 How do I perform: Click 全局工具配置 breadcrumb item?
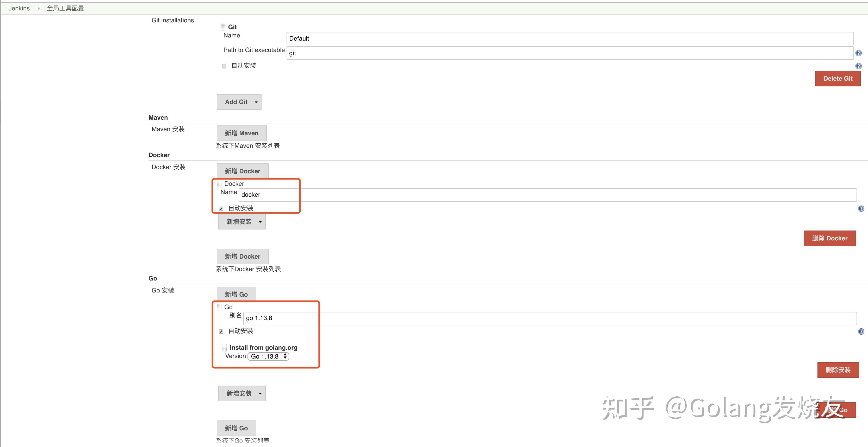click(65, 8)
